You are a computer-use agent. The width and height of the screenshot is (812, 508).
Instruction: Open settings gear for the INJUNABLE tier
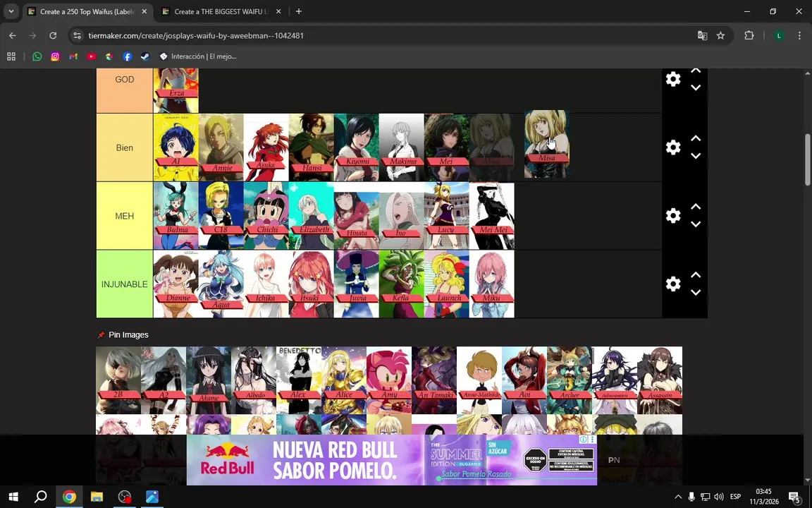[x=672, y=284]
